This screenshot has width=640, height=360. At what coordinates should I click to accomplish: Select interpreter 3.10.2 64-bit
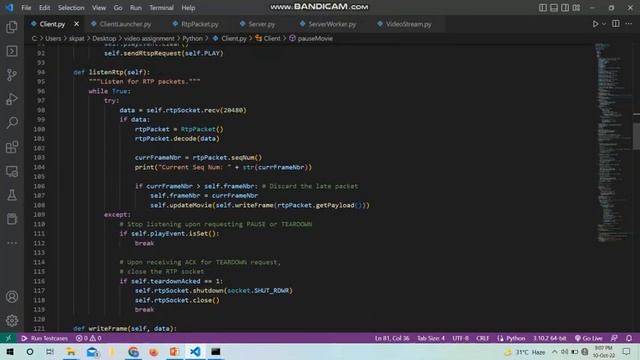point(549,338)
